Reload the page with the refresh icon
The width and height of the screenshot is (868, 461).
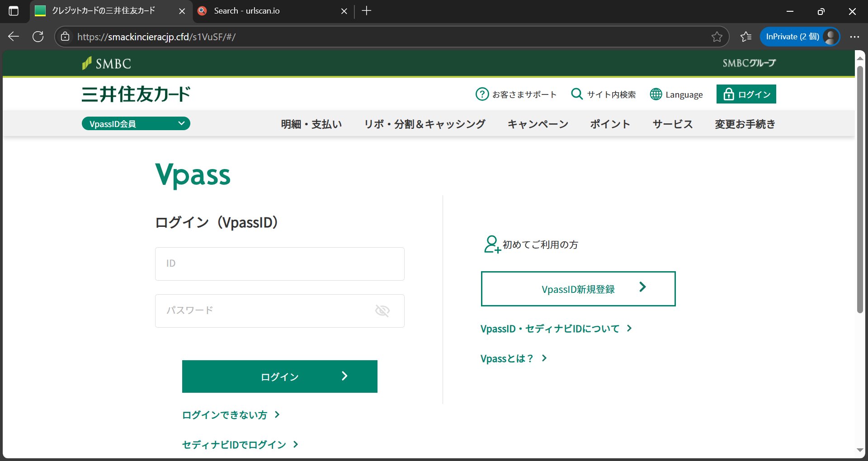click(38, 37)
